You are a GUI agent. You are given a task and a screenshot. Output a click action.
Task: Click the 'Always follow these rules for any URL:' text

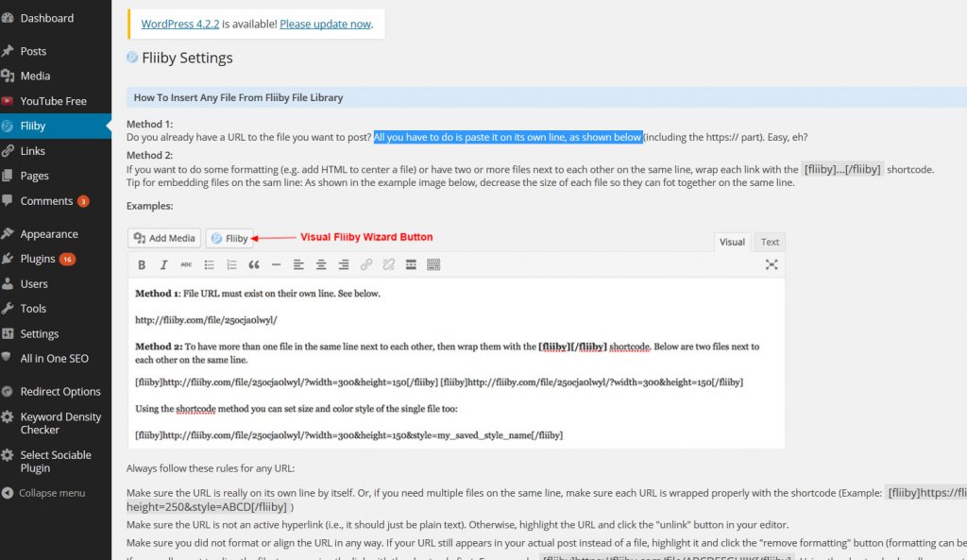tap(211, 468)
